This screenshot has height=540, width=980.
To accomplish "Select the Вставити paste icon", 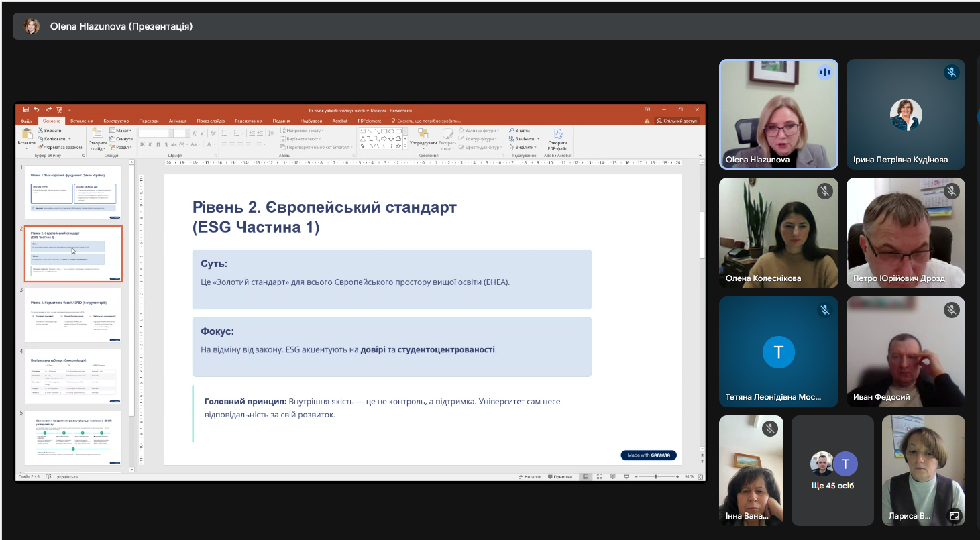I will click(x=27, y=137).
